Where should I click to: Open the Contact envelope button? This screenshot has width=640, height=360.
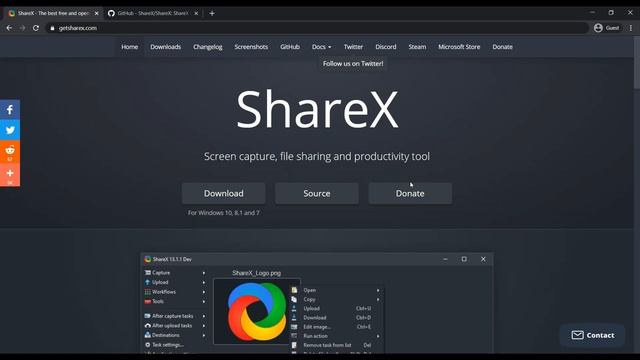click(593, 335)
